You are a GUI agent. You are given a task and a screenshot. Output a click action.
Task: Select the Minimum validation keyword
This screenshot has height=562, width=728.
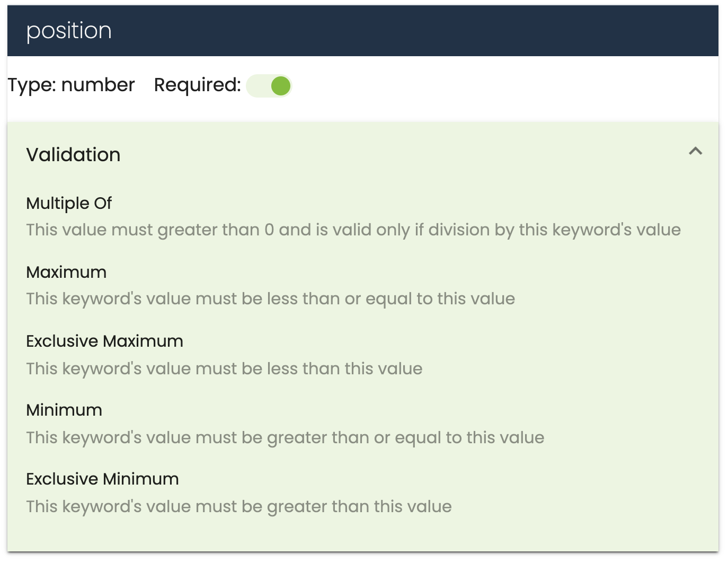pos(64,410)
